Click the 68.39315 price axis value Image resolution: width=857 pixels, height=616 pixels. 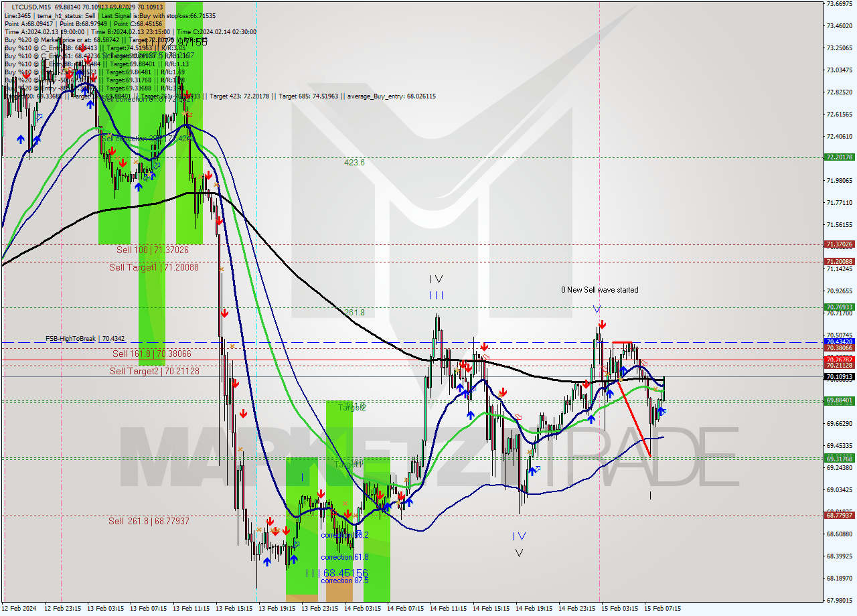point(839,556)
